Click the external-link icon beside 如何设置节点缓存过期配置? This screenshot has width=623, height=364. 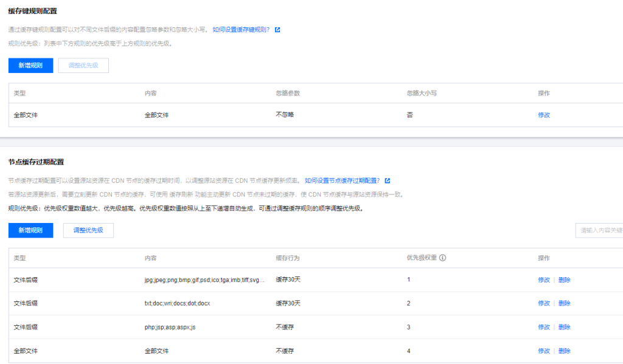pos(387,180)
